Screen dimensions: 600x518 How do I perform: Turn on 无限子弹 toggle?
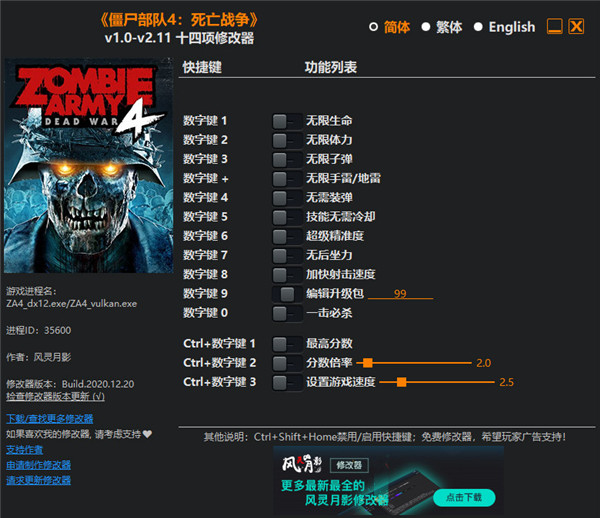[x=287, y=160]
